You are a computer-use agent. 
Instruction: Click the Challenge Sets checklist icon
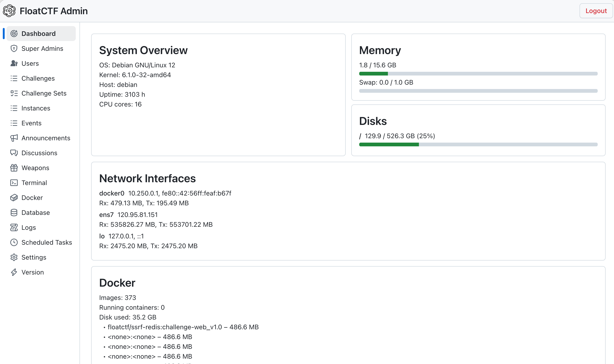[x=14, y=93]
